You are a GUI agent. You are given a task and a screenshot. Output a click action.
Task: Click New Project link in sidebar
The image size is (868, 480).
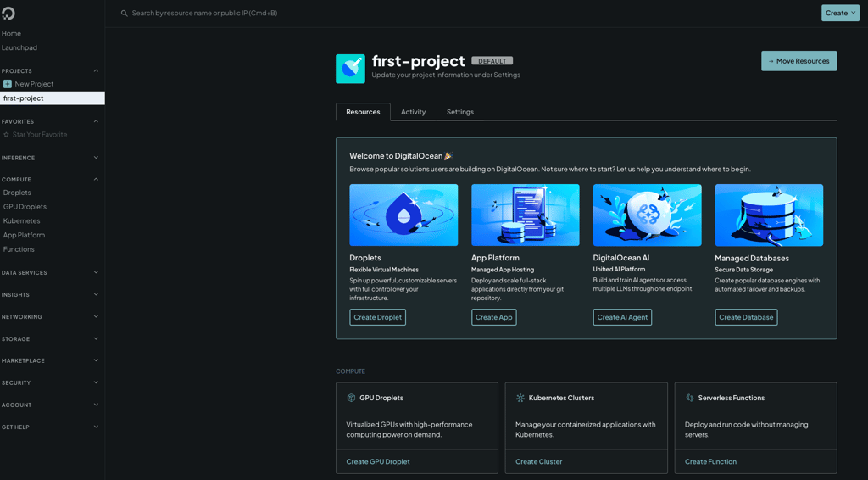pos(34,84)
